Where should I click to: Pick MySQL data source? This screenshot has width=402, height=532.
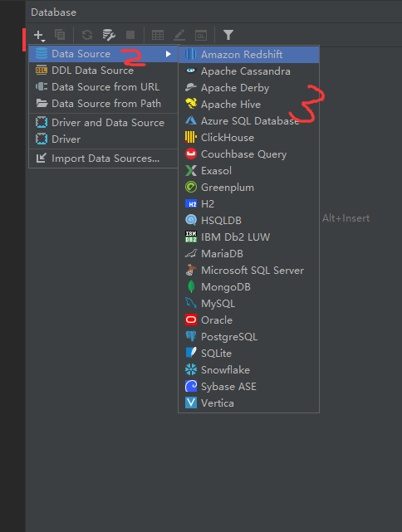click(248, 304)
